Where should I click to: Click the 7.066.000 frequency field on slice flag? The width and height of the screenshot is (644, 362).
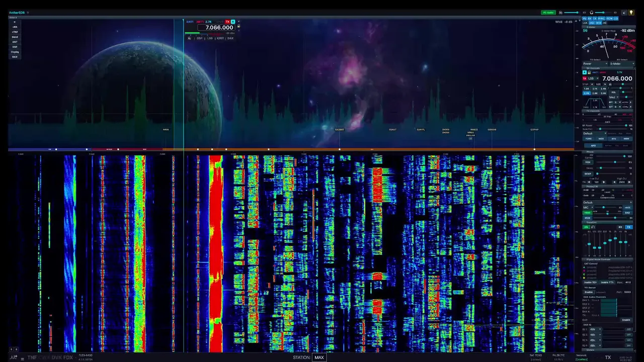click(216, 28)
